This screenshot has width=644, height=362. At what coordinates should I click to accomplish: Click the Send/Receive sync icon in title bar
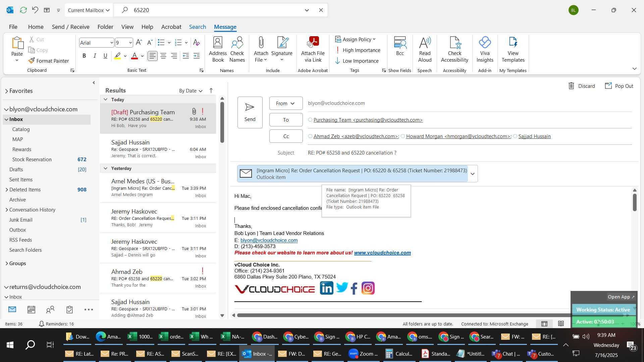click(23, 10)
